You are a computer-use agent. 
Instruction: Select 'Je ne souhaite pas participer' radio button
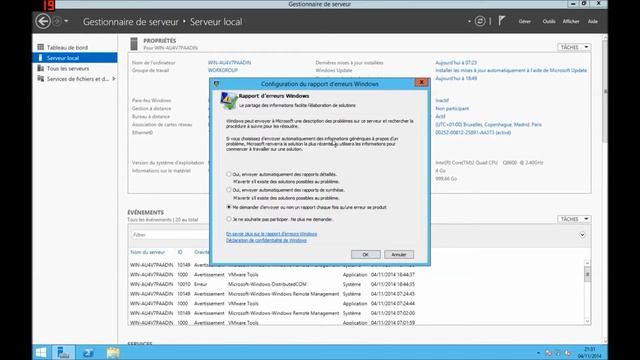point(229,219)
